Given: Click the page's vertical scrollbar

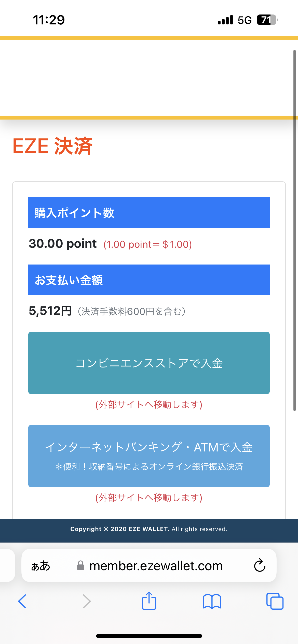Looking at the screenshot, I should click(294, 229).
